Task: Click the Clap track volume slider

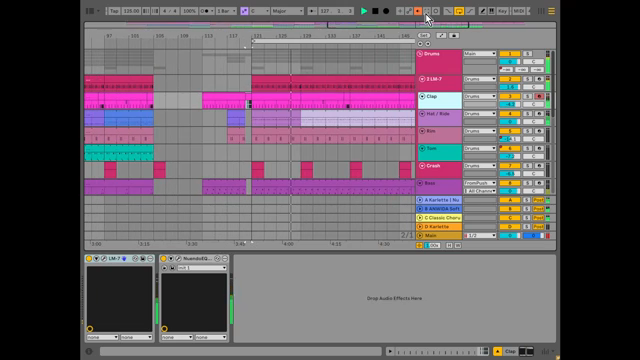Action: pyautogui.click(x=510, y=104)
